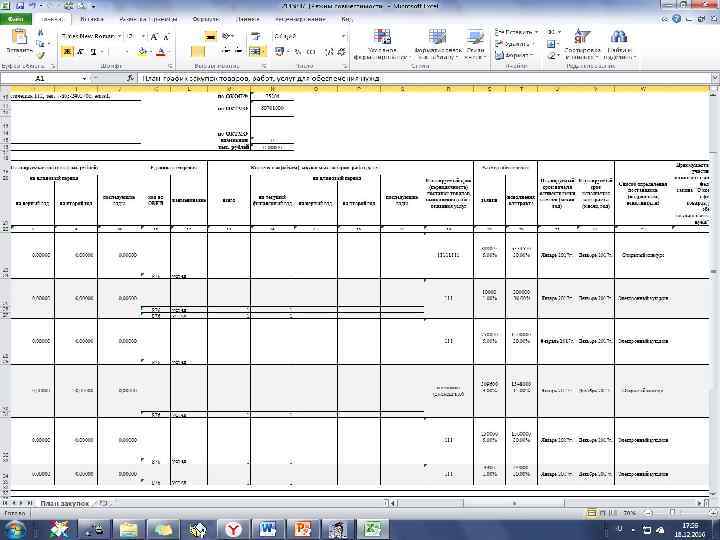This screenshot has height=540, width=720.
Task: Open the Conditional Formatting menu
Action: [x=382, y=44]
